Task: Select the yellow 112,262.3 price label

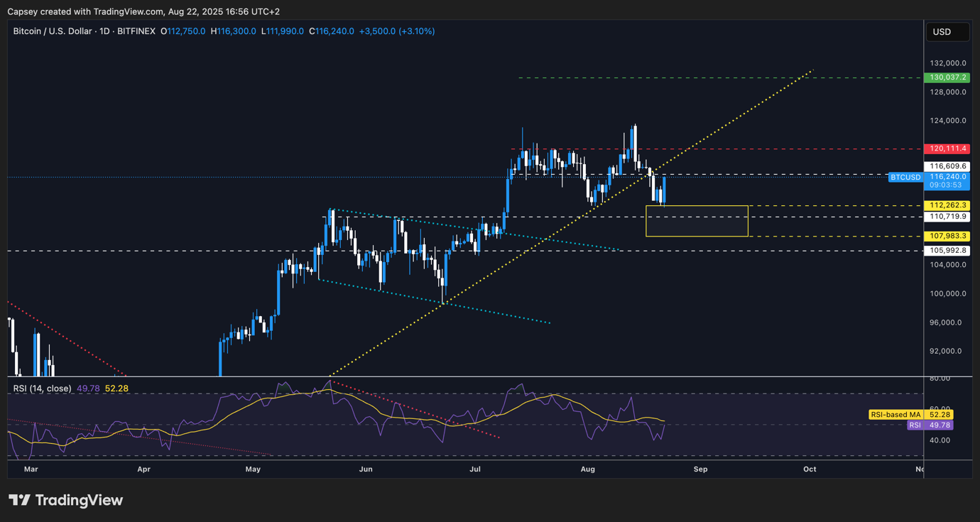Action: pyautogui.click(x=947, y=205)
